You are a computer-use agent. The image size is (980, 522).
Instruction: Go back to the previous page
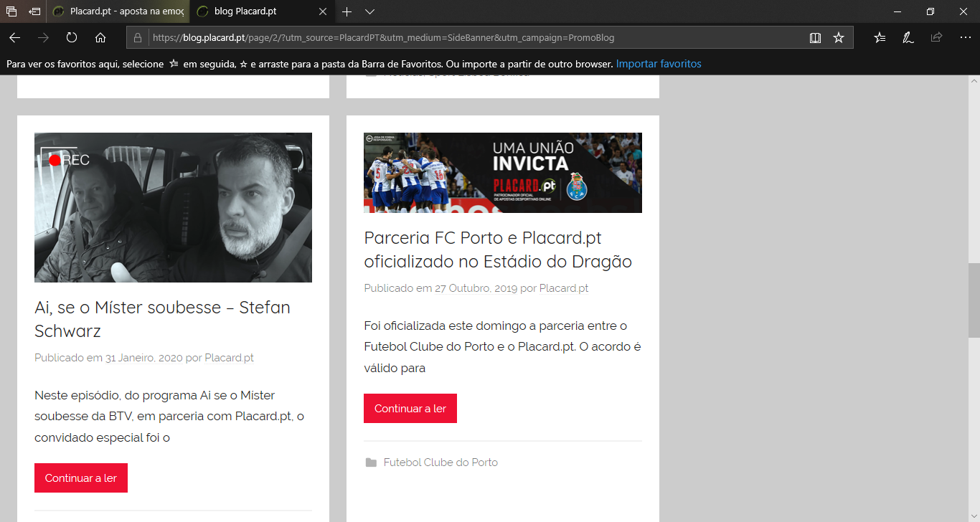[14, 37]
